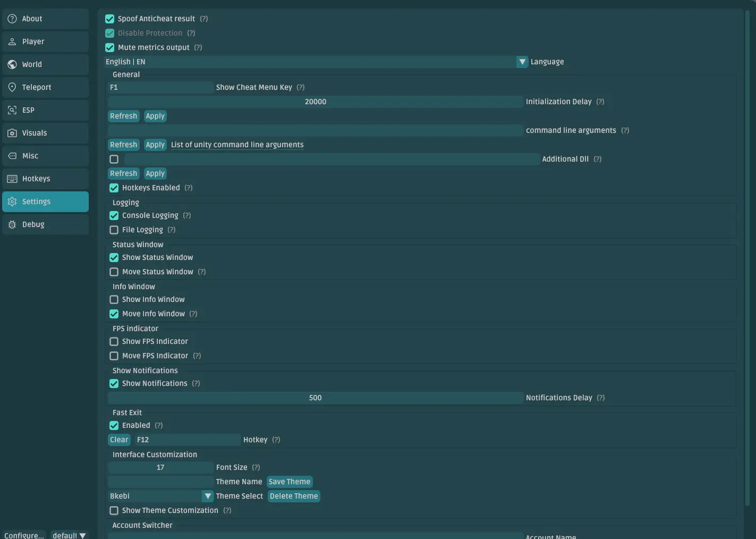Image resolution: width=756 pixels, height=539 pixels.
Task: Go to the World tab
Action: pos(45,64)
